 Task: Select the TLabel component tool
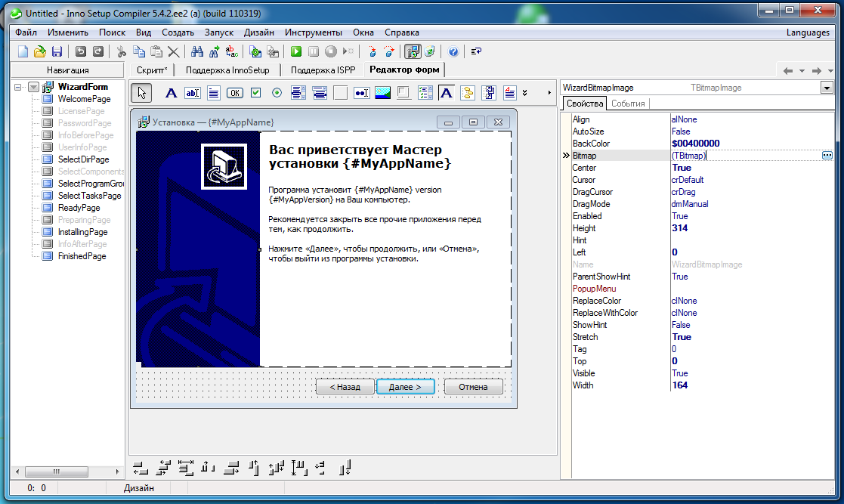point(171,92)
